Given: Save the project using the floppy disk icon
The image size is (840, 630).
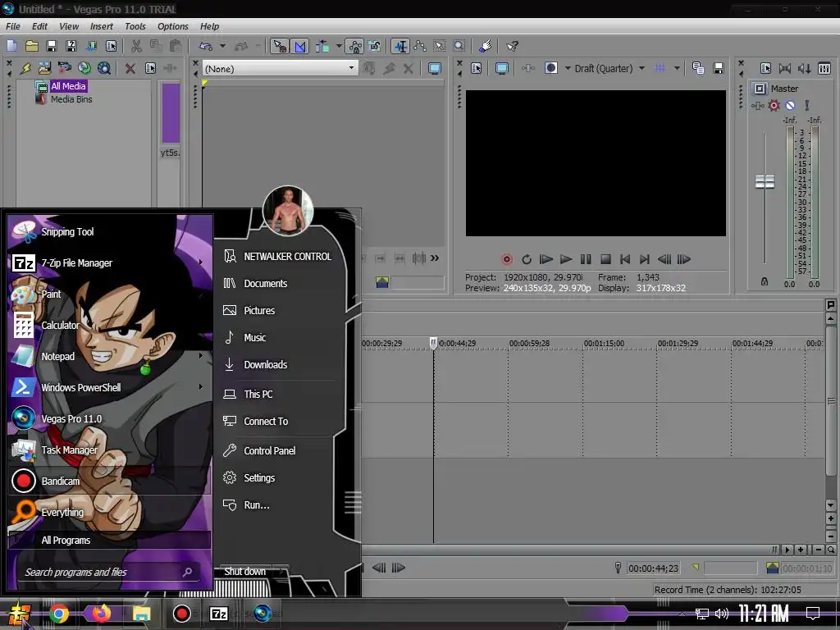Looking at the screenshot, I should [52, 46].
